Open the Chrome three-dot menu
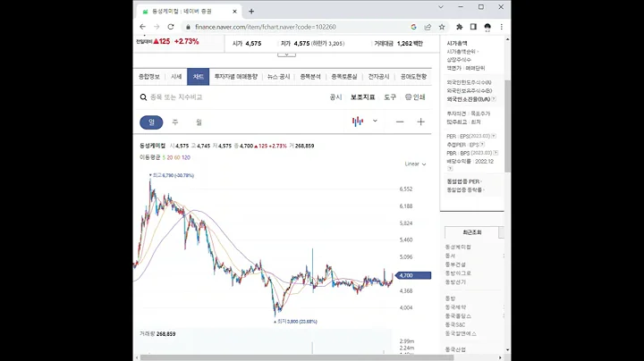 502,27
